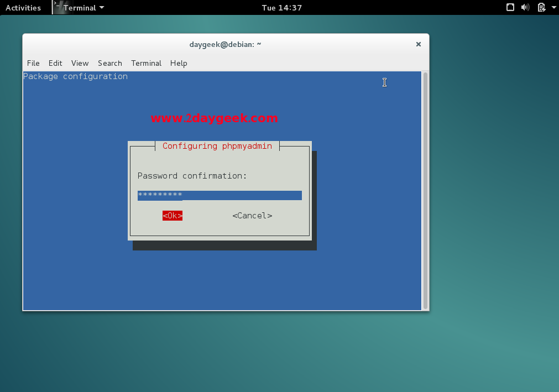Click the daygeek@debian: ~ title bar
Screen dimensions: 559x392
225,44
